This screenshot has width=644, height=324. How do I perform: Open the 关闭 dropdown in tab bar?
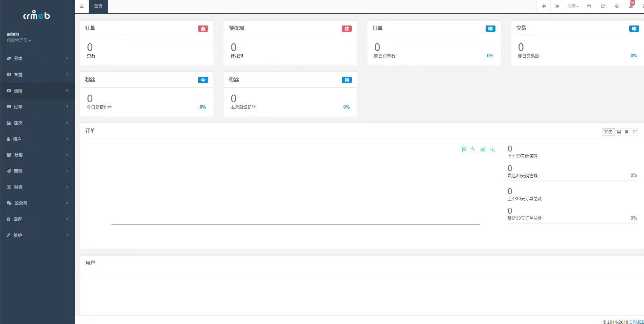click(x=573, y=6)
